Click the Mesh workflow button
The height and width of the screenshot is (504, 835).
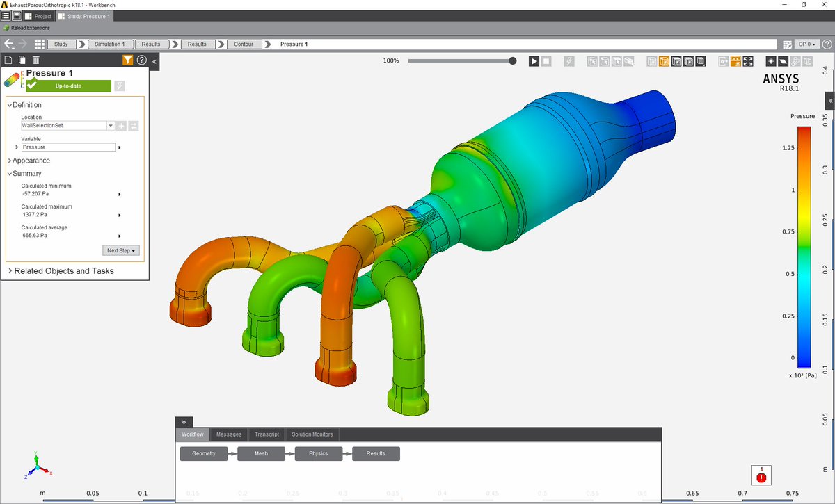click(261, 454)
